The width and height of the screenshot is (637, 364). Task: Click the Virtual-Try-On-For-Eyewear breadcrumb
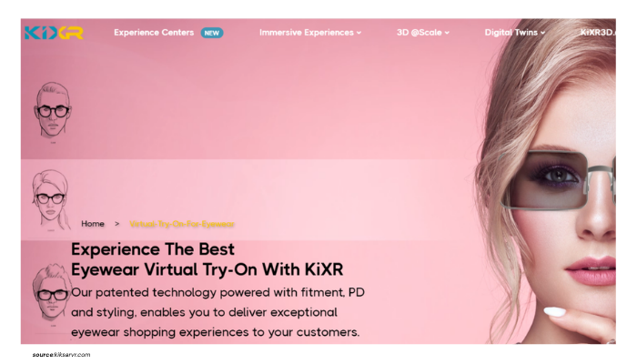pos(182,224)
